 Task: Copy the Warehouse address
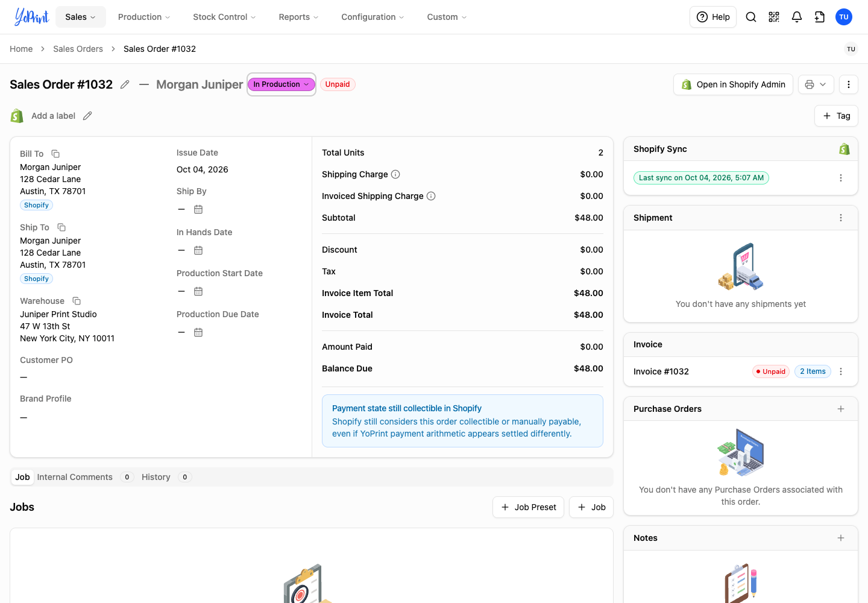point(77,301)
